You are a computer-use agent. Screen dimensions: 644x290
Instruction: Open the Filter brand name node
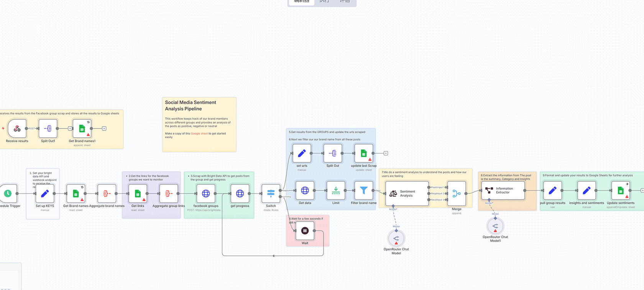(x=364, y=191)
